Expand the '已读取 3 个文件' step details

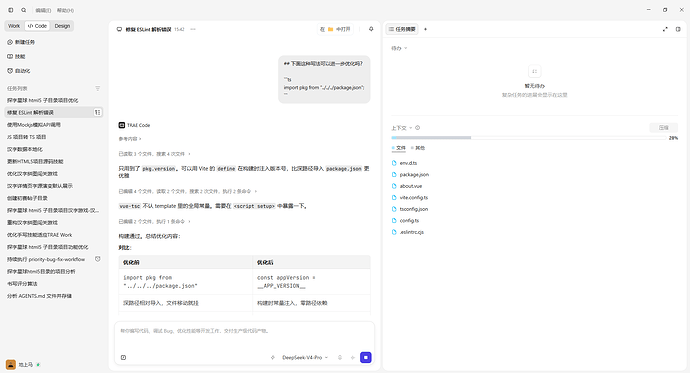click(154, 154)
